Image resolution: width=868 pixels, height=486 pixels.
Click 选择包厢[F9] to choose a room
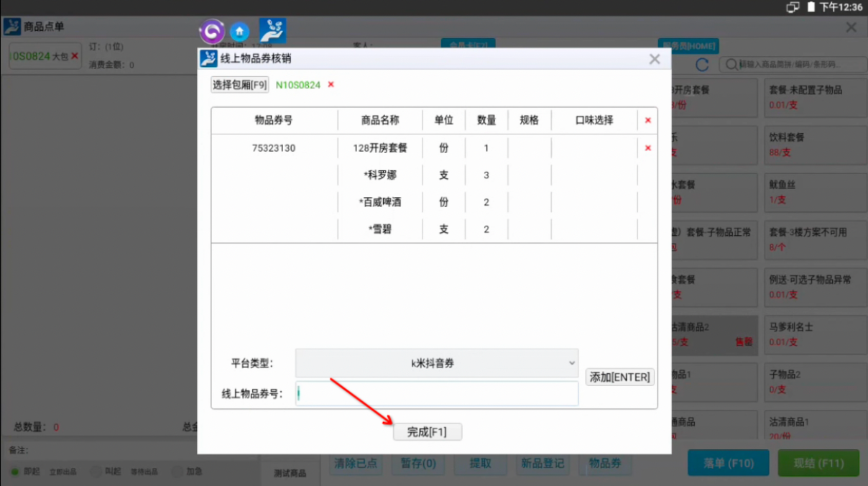(239, 83)
